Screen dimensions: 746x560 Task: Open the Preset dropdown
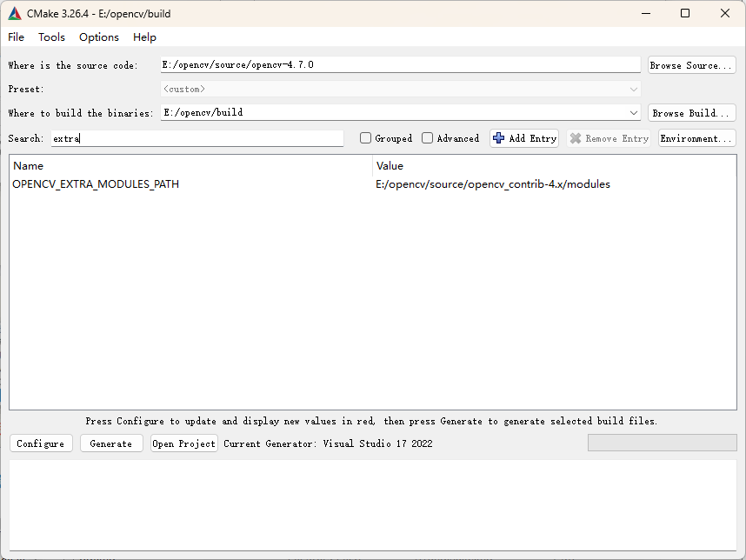[x=401, y=89]
